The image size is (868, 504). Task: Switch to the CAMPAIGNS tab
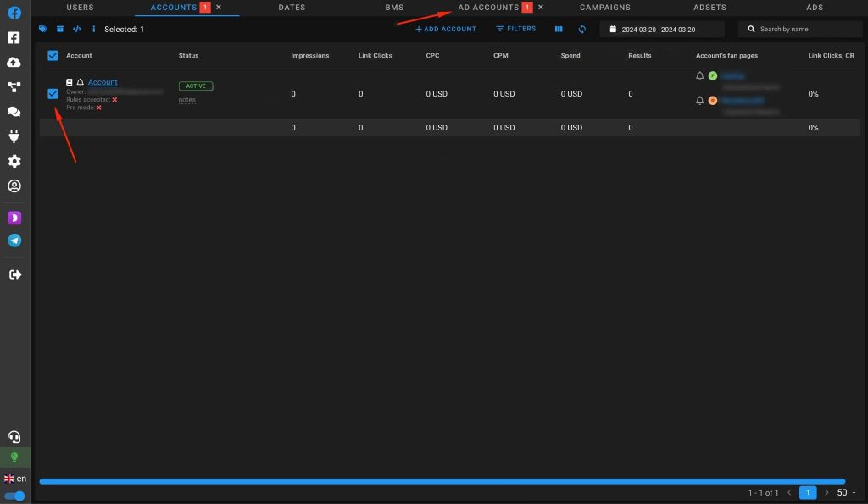[x=605, y=7]
